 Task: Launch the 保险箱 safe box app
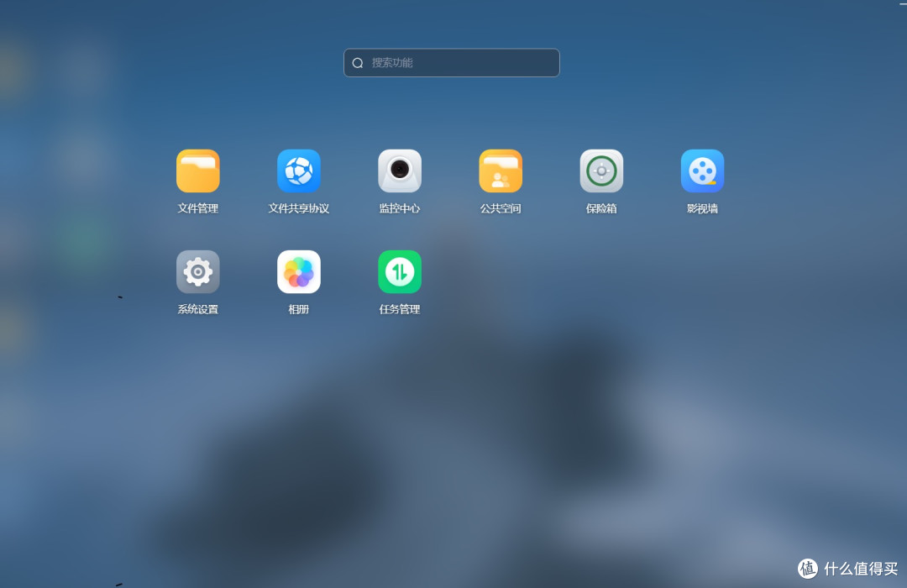[x=601, y=171]
